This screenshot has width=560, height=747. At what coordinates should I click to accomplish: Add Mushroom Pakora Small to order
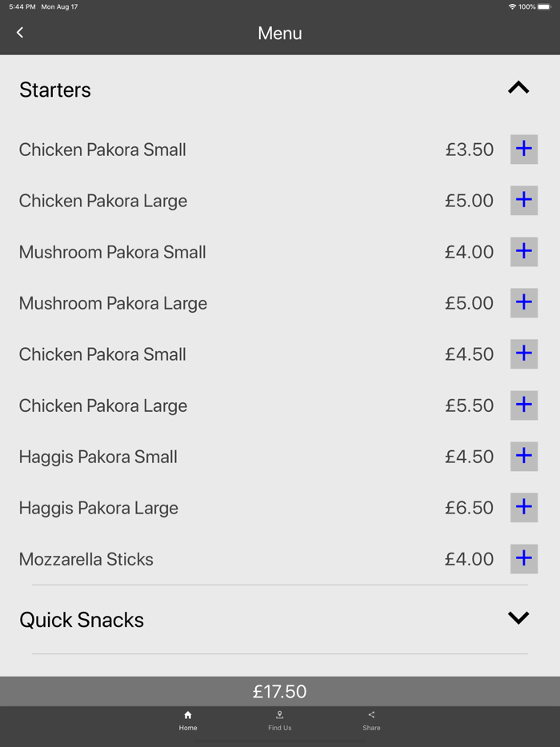coord(524,252)
